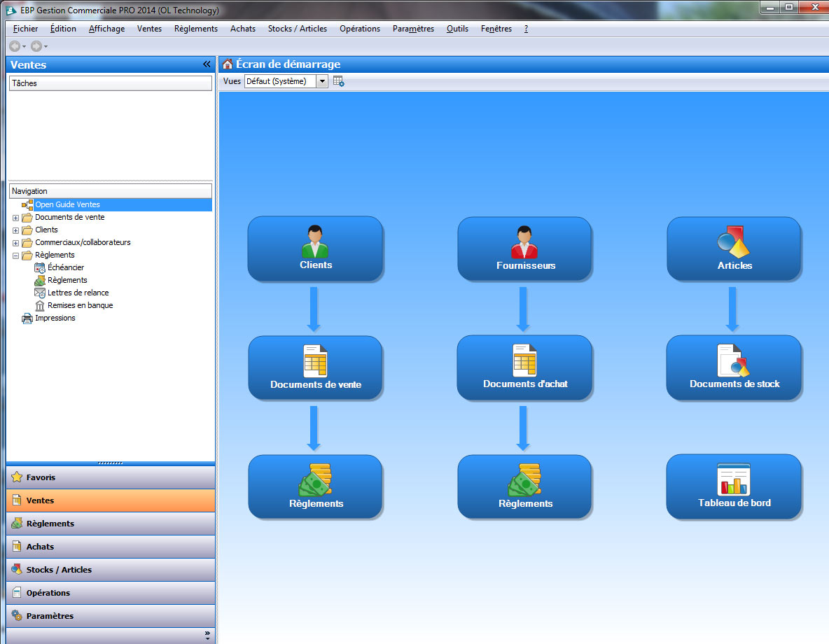Image resolution: width=829 pixels, height=644 pixels.
Task: Open Impressions in the navigation tree
Action: point(55,318)
